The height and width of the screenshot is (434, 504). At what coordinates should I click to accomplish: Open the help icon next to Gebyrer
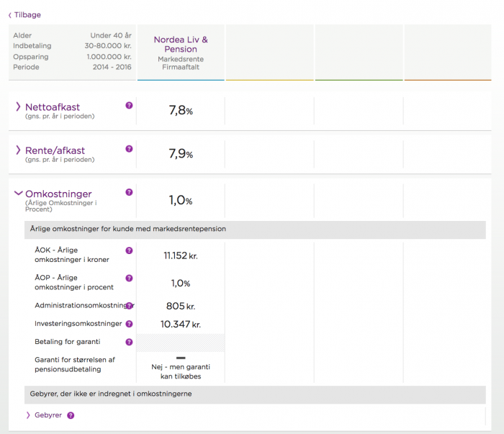pyautogui.click(x=71, y=415)
